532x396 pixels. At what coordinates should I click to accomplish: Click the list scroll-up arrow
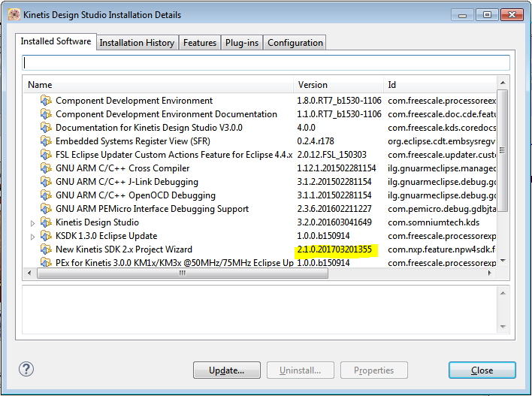click(x=503, y=83)
